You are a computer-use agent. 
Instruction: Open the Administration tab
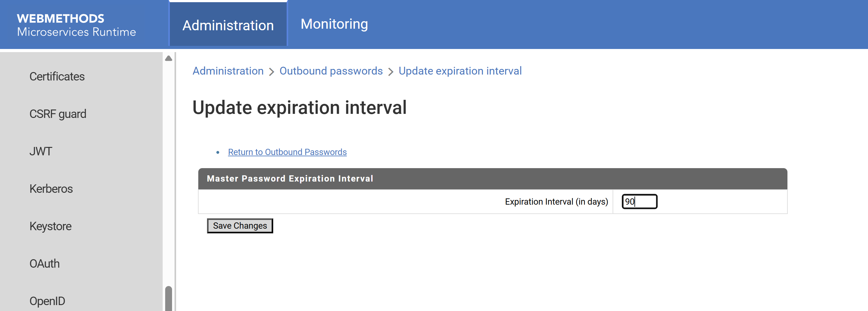click(x=228, y=25)
